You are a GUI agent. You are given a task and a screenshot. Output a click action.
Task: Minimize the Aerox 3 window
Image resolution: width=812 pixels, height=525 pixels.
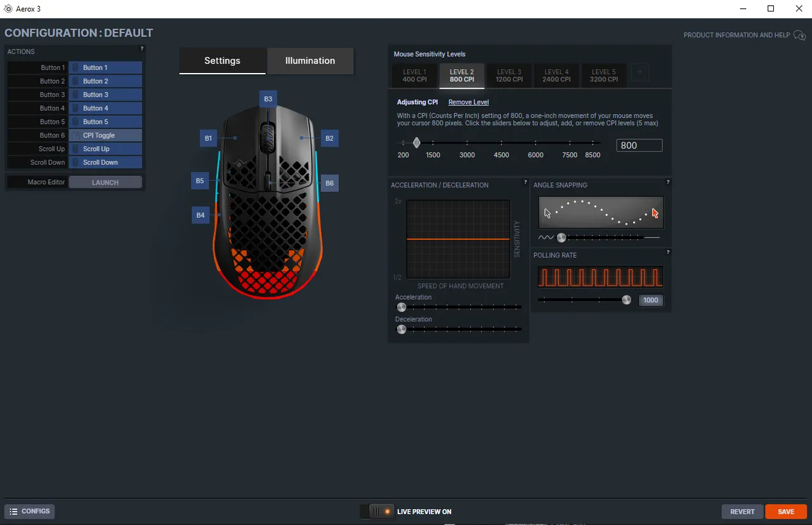[x=743, y=9]
